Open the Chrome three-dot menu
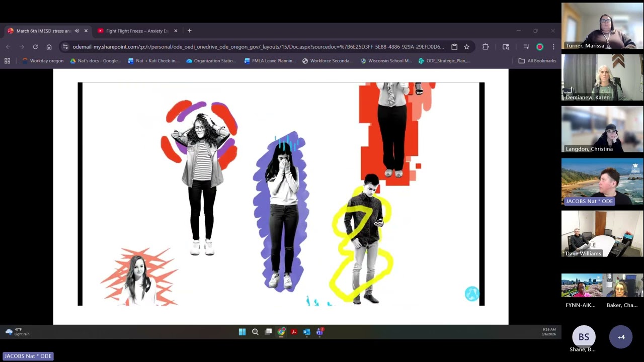The width and height of the screenshot is (644, 362). coord(553,47)
